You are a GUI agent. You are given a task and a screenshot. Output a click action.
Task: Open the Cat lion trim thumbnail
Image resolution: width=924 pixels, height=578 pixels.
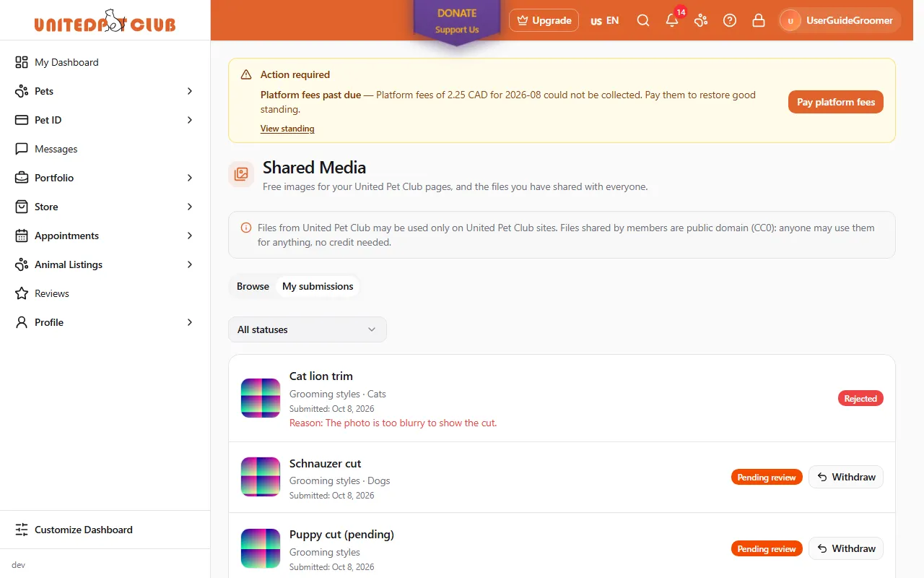pos(261,398)
